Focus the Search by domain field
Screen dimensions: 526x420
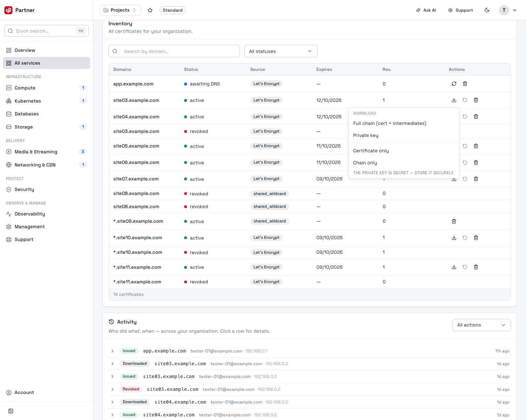[174, 51]
